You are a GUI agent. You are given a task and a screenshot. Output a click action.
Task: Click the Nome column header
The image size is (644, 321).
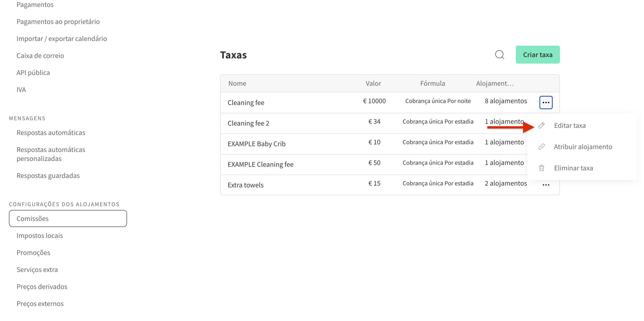coord(237,83)
